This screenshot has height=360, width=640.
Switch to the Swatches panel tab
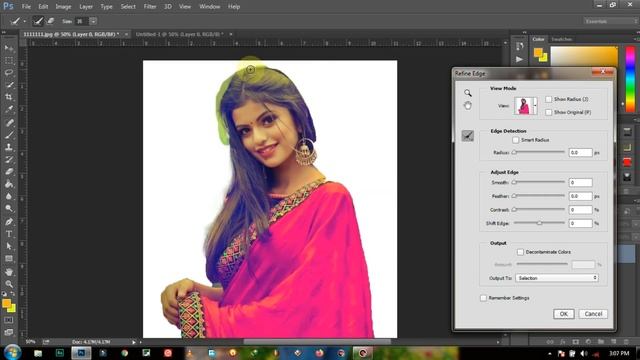coord(562,39)
